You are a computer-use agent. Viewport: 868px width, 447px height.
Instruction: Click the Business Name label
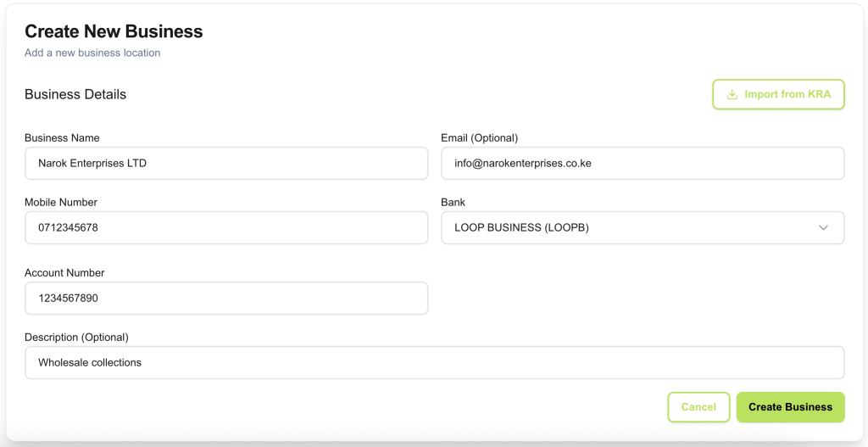coord(62,138)
